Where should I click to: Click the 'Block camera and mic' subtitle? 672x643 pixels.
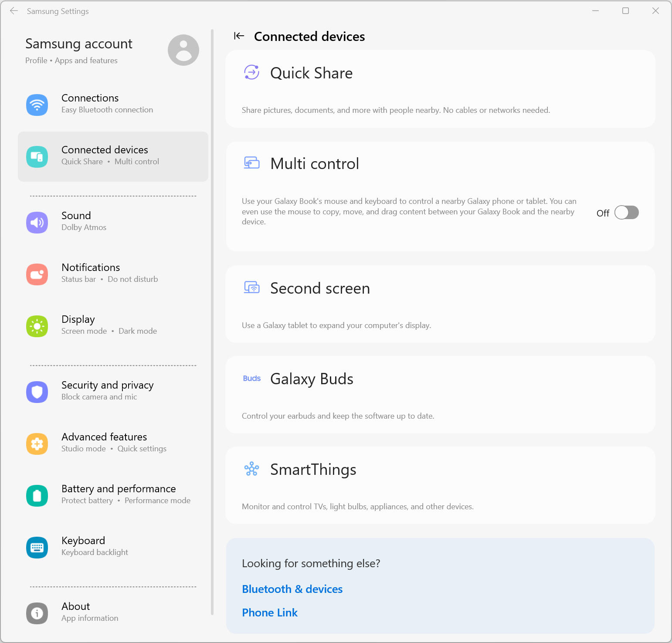(99, 397)
